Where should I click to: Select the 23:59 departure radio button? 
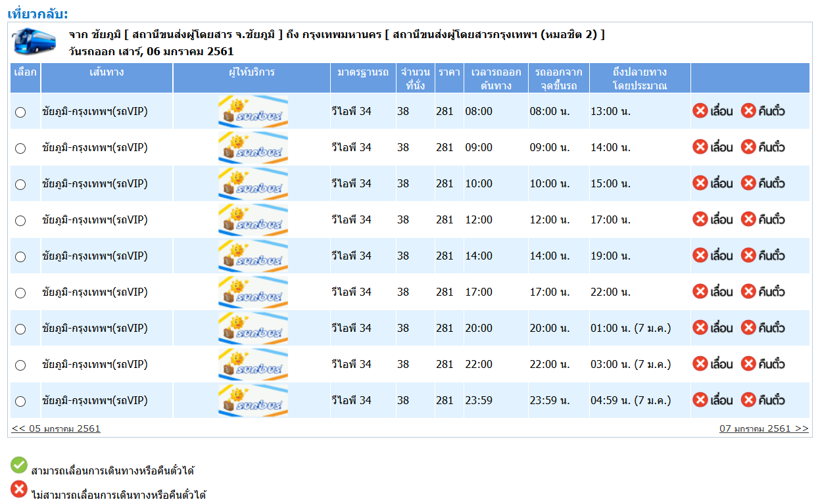20,401
